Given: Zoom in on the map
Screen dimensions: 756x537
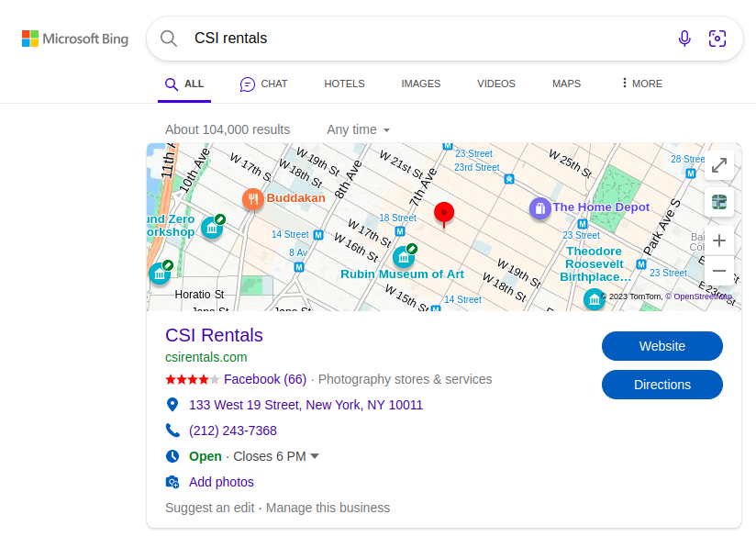Looking at the screenshot, I should pyautogui.click(x=719, y=241).
